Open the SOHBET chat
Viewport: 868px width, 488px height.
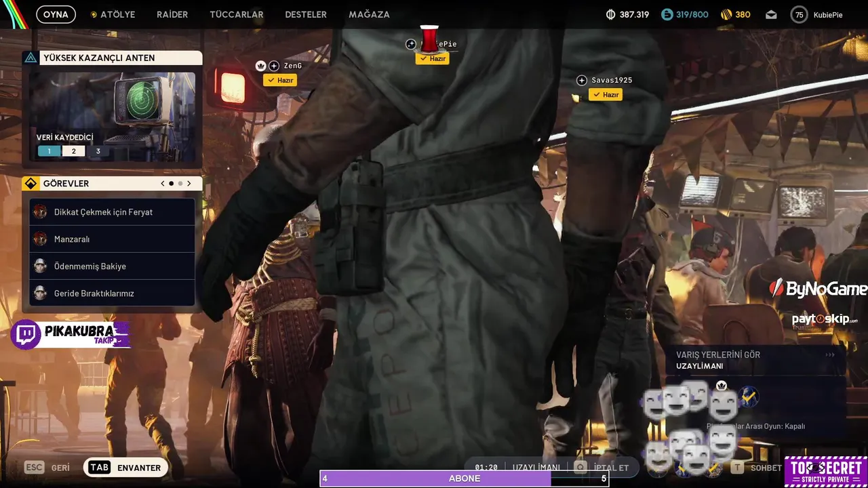766,468
